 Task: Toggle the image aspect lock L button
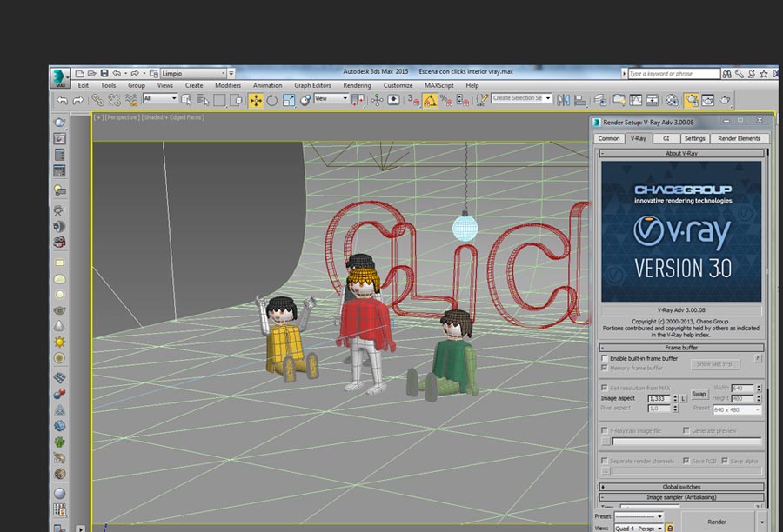point(684,397)
